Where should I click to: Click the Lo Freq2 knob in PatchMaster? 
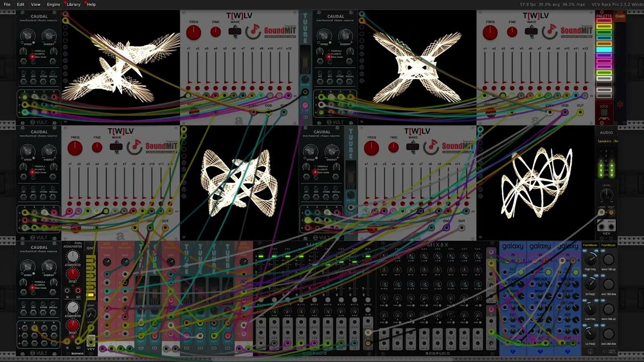coord(590,333)
